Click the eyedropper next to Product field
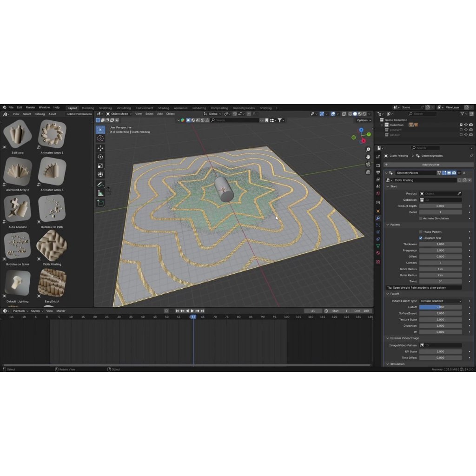Image resolution: width=476 pixels, height=476 pixels. [459, 193]
